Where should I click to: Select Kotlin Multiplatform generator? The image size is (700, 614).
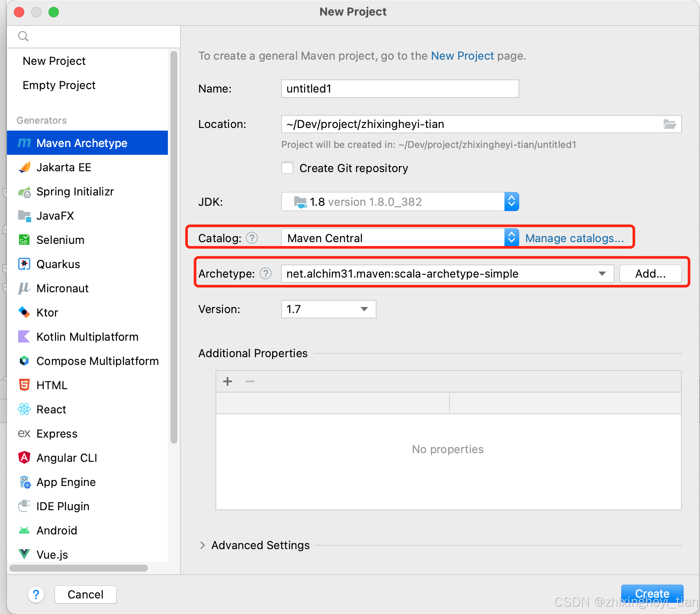[x=87, y=337]
